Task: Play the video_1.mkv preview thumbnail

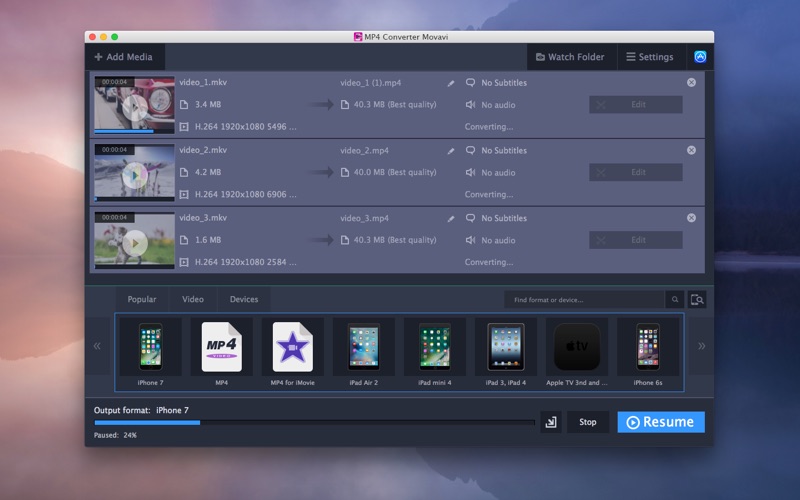Action: click(x=135, y=108)
